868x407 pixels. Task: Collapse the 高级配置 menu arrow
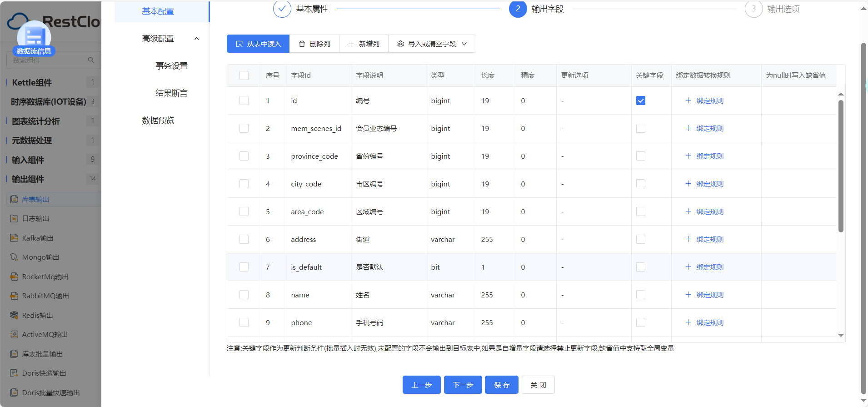coord(197,39)
